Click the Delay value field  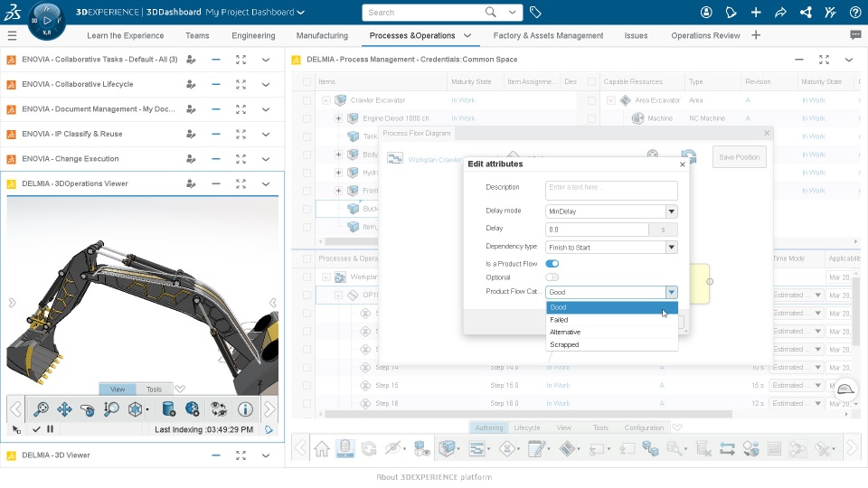pos(597,229)
